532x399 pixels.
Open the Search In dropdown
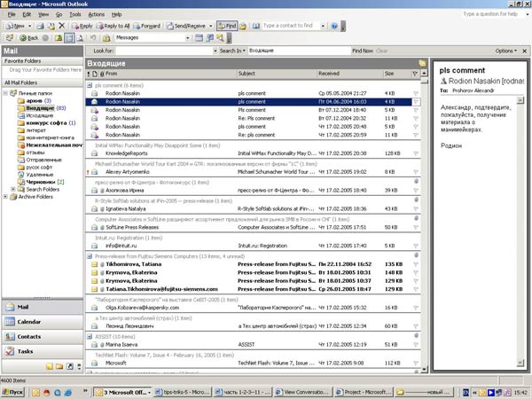(x=231, y=51)
